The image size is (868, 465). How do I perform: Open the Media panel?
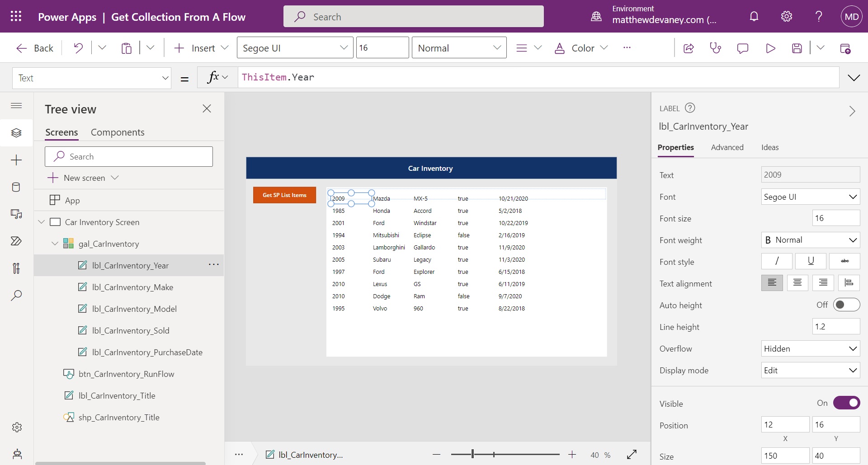16,214
